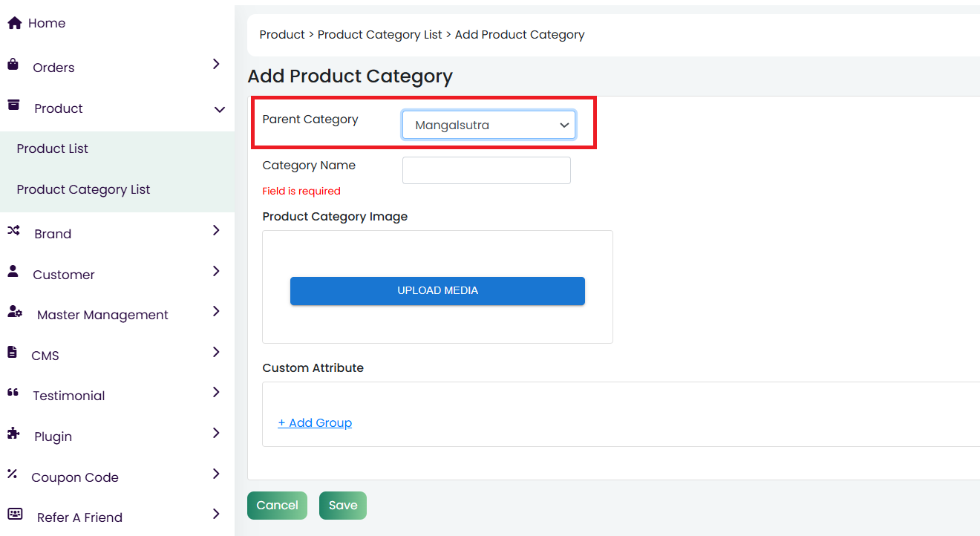
Task: Click the Brand shuffle icon
Action: coord(13,231)
